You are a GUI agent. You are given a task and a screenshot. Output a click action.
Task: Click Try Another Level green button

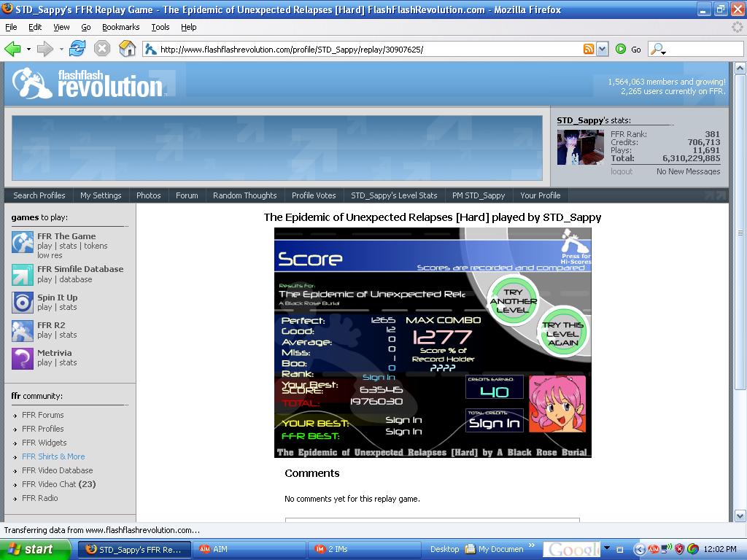click(x=514, y=300)
